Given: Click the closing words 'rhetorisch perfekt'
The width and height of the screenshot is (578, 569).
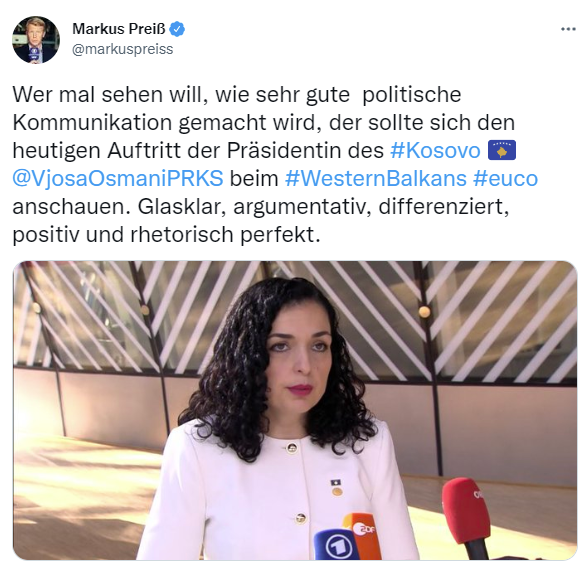Looking at the screenshot, I should click(x=225, y=235).
